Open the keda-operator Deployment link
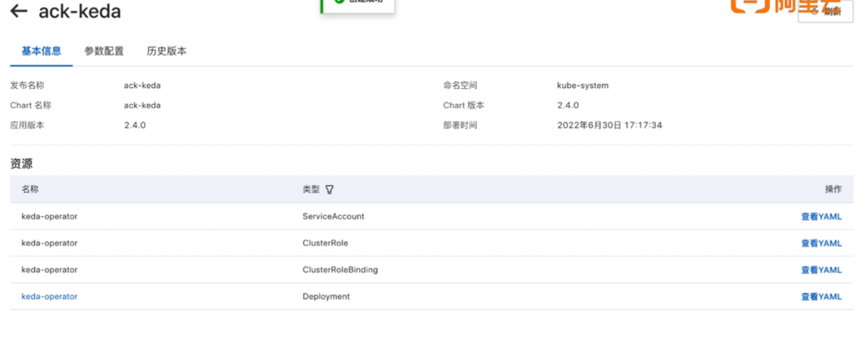Screen dimensions: 868x356 (49, 296)
